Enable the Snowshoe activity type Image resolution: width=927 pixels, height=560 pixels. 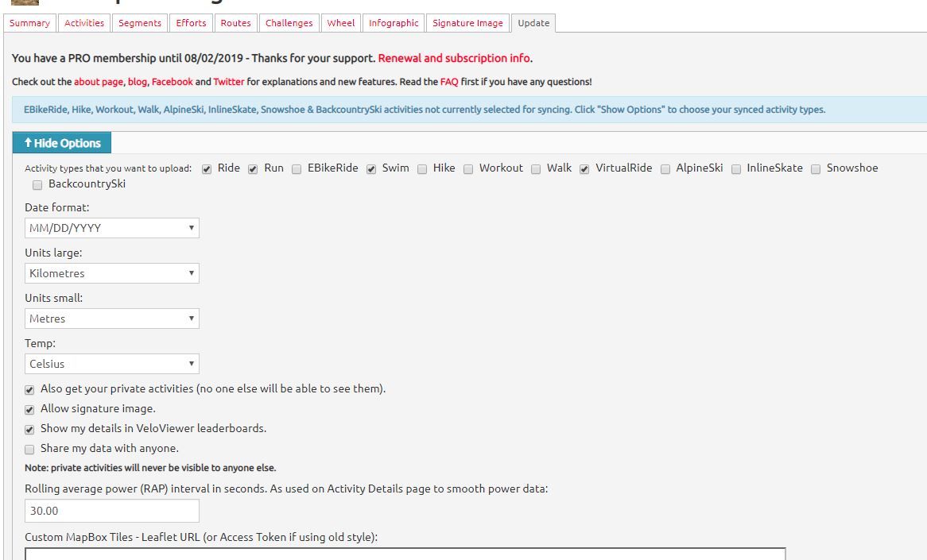[815, 169]
